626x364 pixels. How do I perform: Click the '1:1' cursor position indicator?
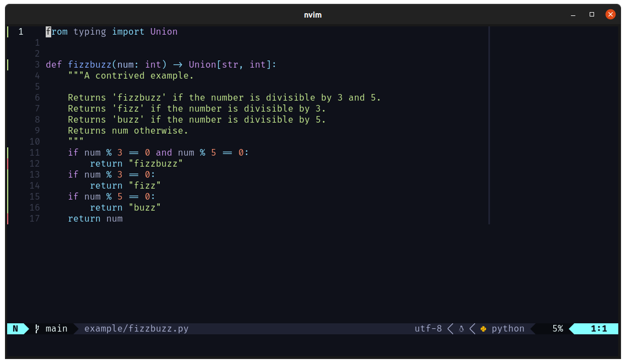pyautogui.click(x=599, y=329)
